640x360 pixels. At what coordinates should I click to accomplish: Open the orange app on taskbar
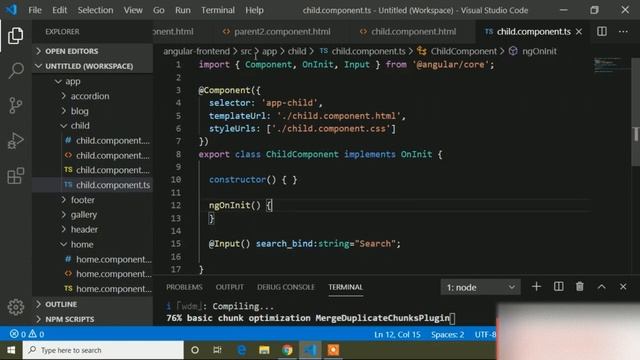(333, 350)
